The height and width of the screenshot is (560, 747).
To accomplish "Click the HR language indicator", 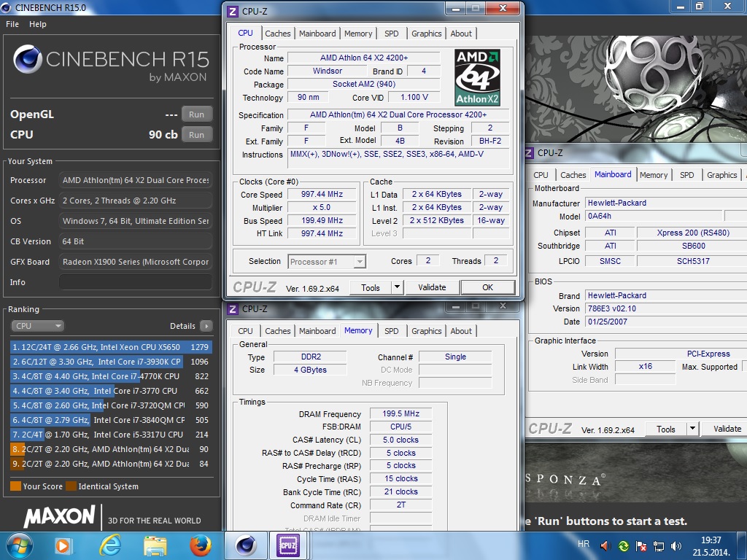I will (584, 544).
